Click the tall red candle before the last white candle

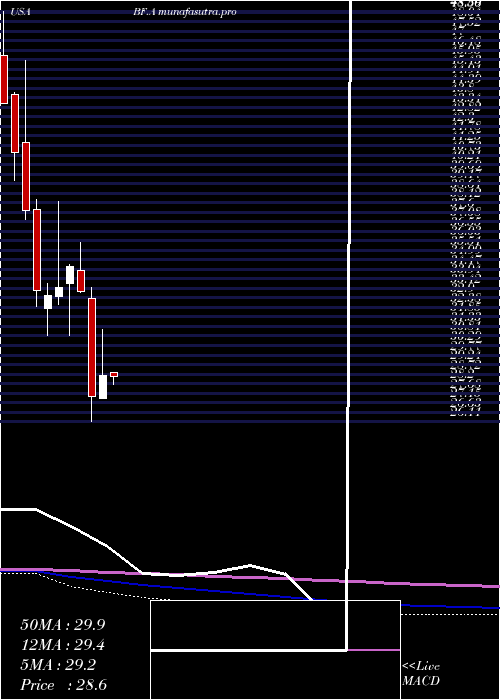coord(92,347)
